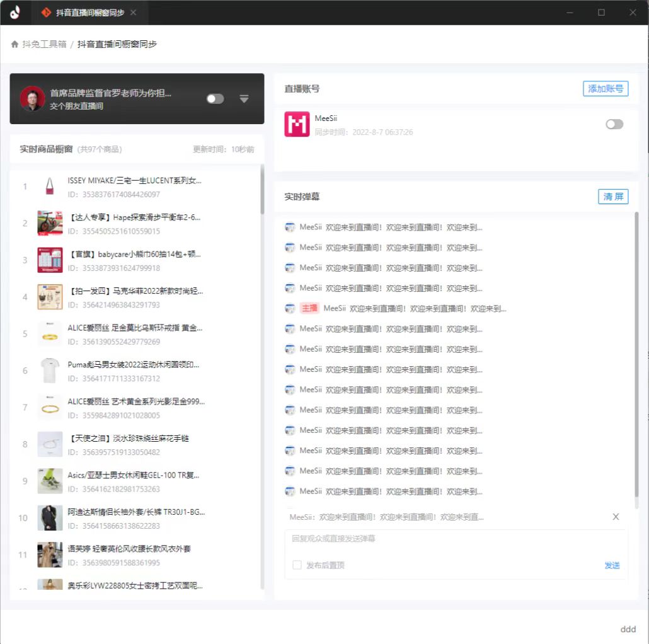Select the 抖音直播间橱窗同步 tab
The image size is (649, 644).
[90, 13]
